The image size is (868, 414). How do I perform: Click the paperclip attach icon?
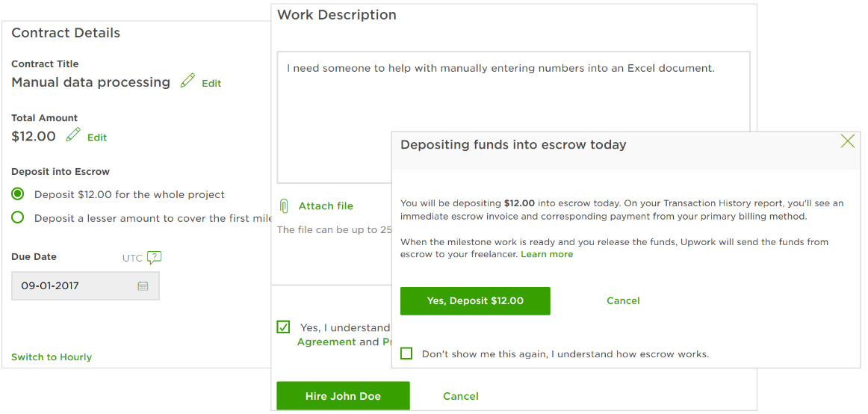click(284, 206)
